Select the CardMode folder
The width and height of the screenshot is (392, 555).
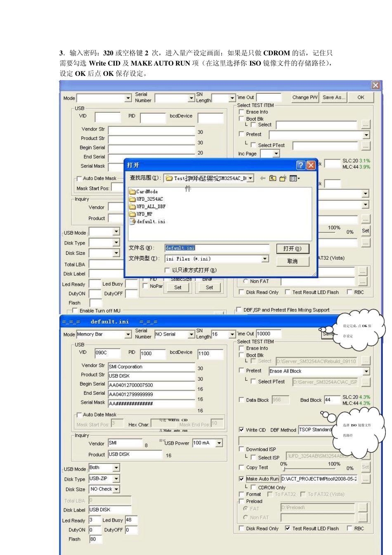coord(144,192)
